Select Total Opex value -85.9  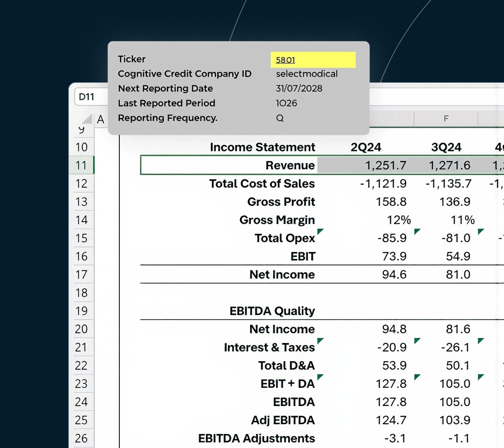tap(392, 238)
